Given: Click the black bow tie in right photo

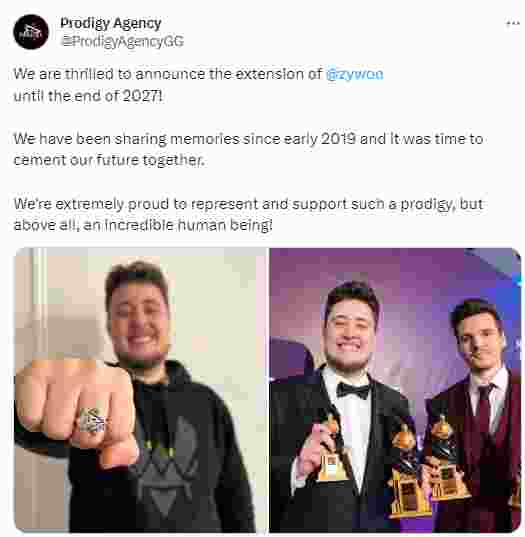Looking at the screenshot, I should pos(353,390).
